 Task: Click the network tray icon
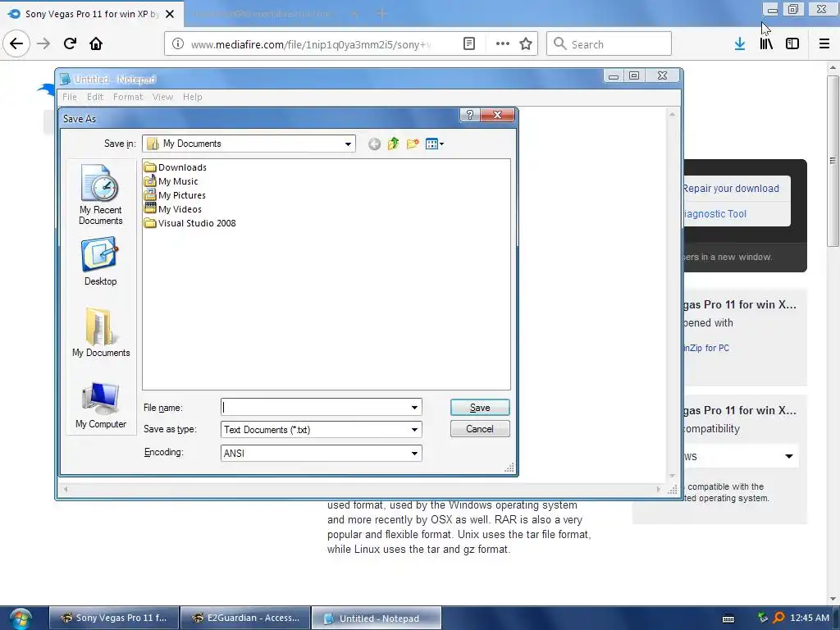coord(763,618)
